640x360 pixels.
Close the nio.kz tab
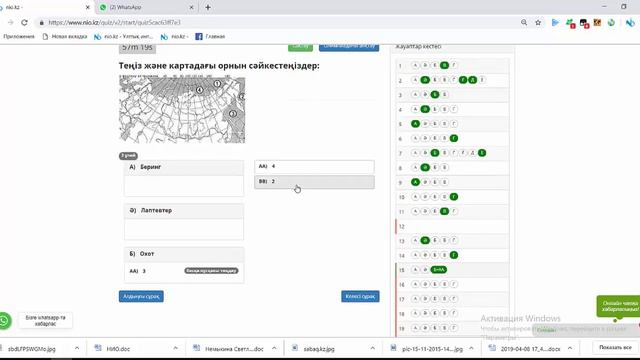pyautogui.click(x=87, y=7)
